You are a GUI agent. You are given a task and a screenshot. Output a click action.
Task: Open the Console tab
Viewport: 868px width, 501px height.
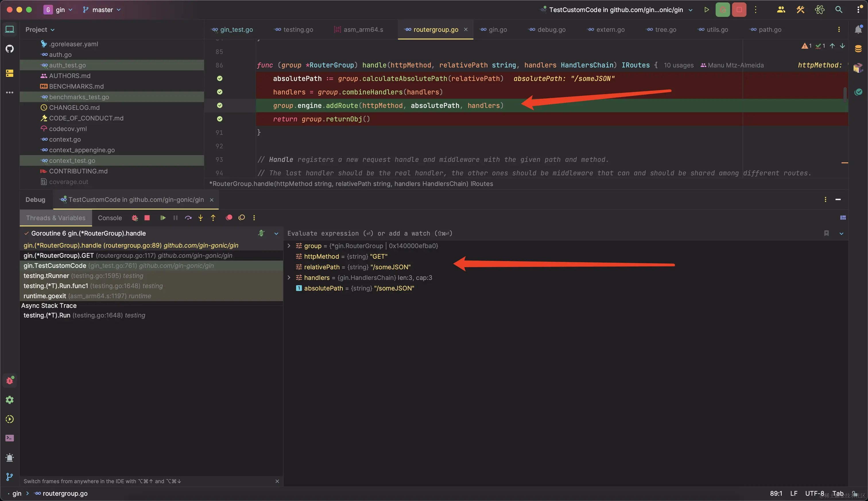[109, 218]
